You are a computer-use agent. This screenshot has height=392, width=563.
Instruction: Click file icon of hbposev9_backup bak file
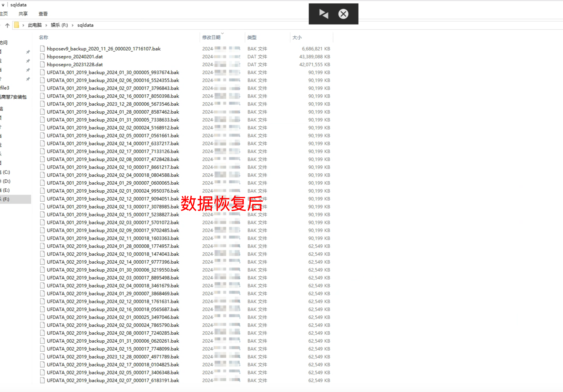pyautogui.click(x=42, y=49)
